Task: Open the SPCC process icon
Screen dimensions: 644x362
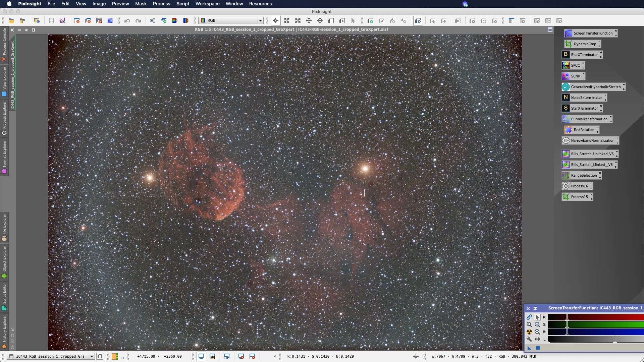Action: pos(573,65)
